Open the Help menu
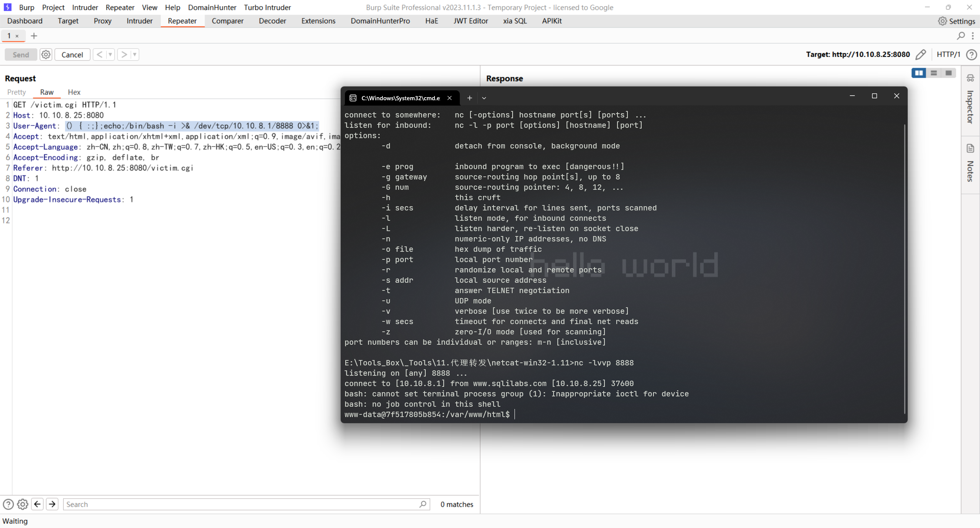This screenshot has width=980, height=528. tap(172, 7)
